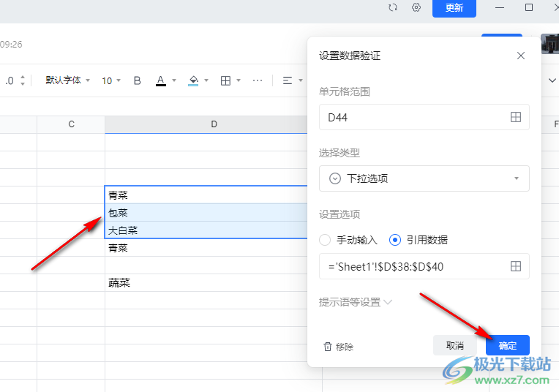The image size is (559, 392).
Task: Click range picker icon next to D44
Action: tap(516, 117)
